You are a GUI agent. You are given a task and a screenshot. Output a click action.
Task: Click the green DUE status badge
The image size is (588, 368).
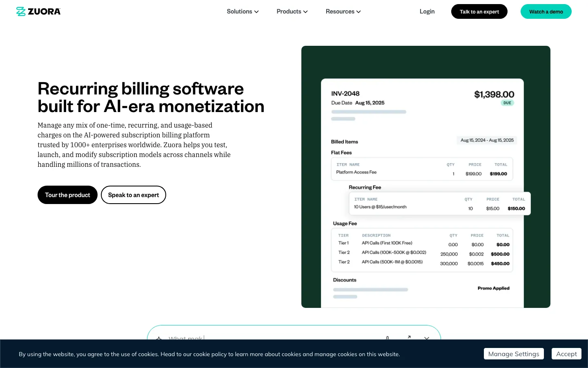[507, 103]
